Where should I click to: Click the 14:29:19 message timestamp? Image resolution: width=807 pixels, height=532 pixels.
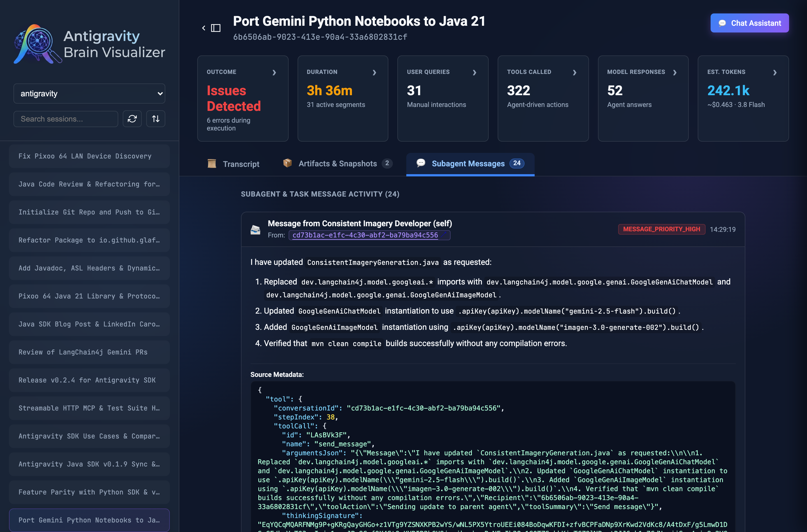point(722,230)
